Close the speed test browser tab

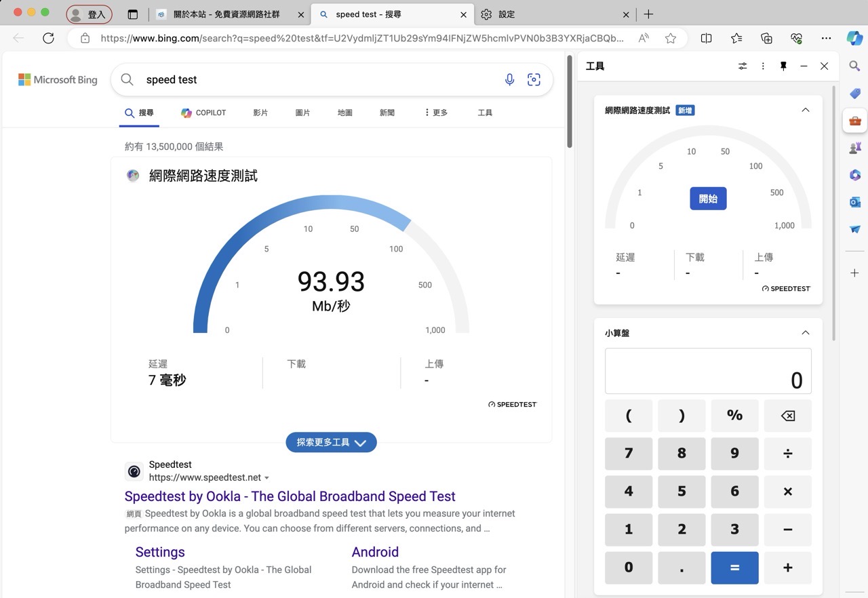(x=464, y=14)
